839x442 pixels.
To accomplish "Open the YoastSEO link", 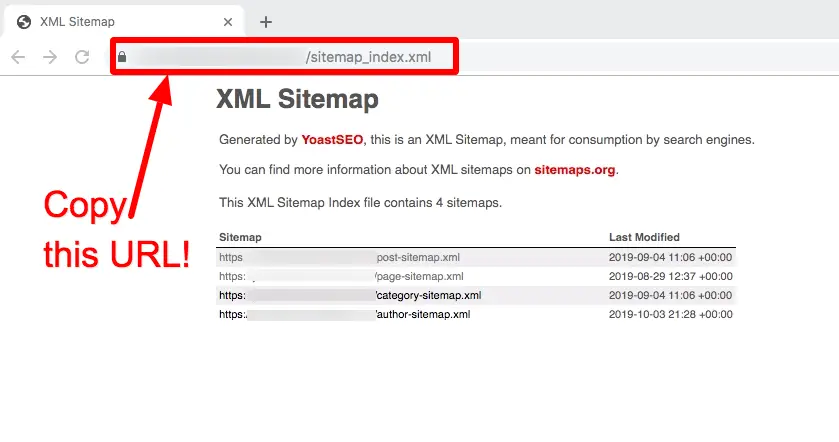I will (332, 140).
